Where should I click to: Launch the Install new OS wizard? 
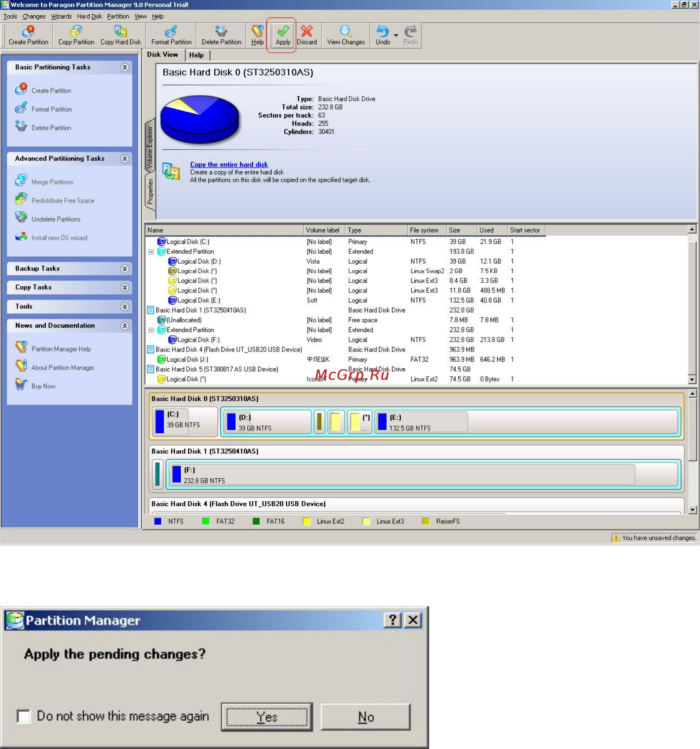(x=51, y=237)
